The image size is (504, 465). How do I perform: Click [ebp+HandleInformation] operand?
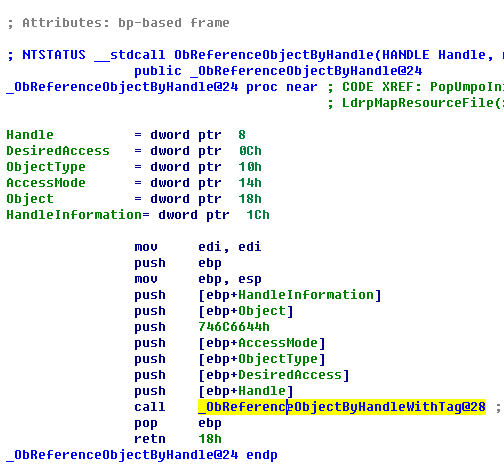pyautogui.click(x=290, y=295)
